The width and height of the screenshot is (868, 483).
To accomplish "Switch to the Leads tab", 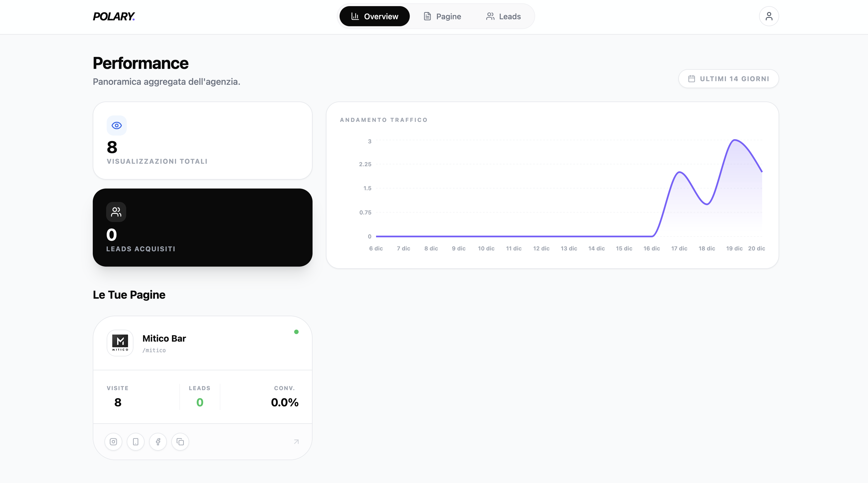I will point(503,16).
